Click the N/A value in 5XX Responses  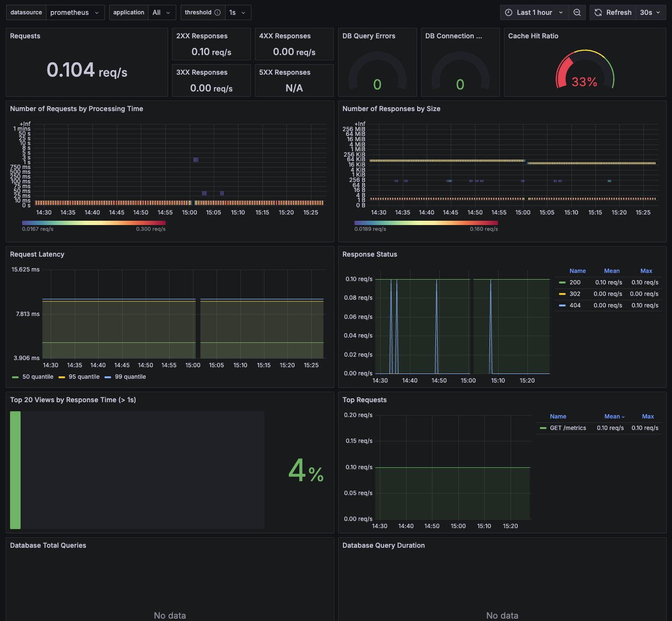[x=294, y=88]
